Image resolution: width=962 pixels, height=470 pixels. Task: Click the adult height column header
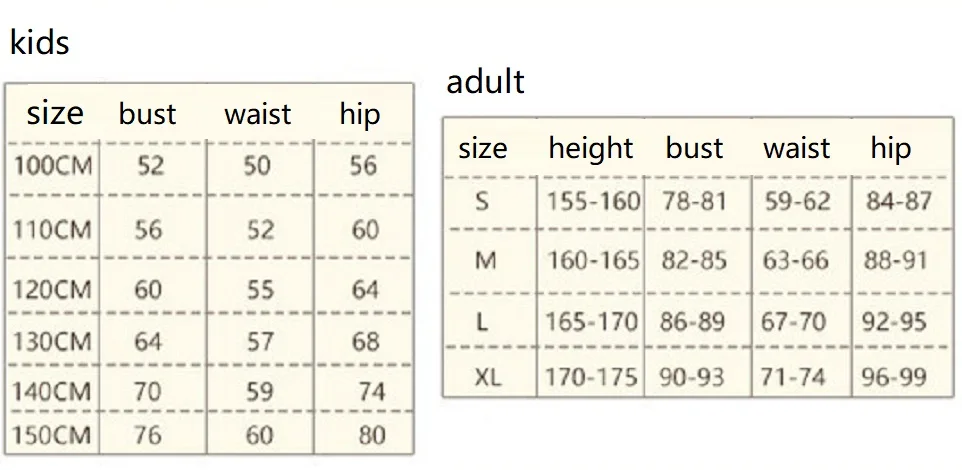click(x=591, y=148)
